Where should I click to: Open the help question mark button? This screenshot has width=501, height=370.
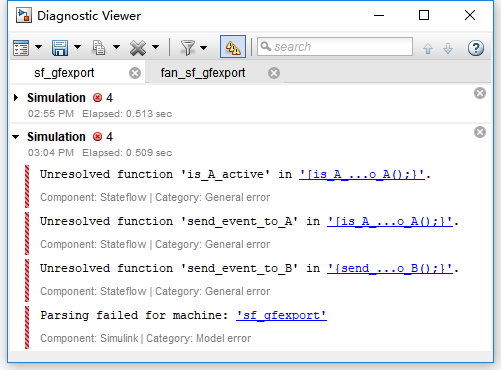(476, 48)
